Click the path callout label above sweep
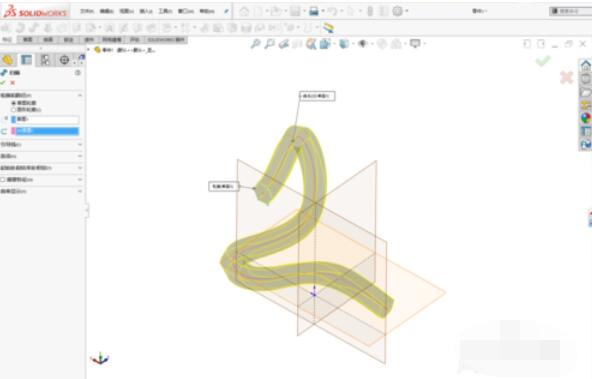The image size is (592, 379). click(x=317, y=96)
